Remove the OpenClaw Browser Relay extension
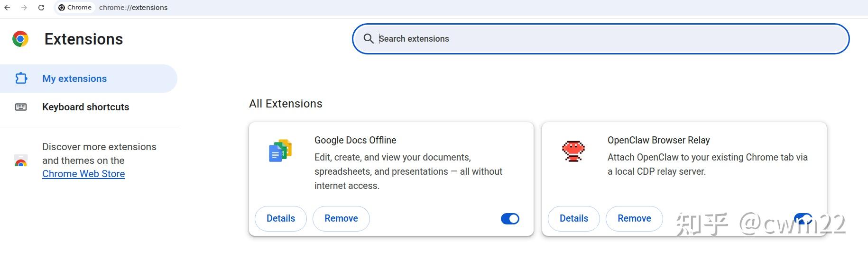This screenshot has width=868, height=259. click(x=634, y=219)
